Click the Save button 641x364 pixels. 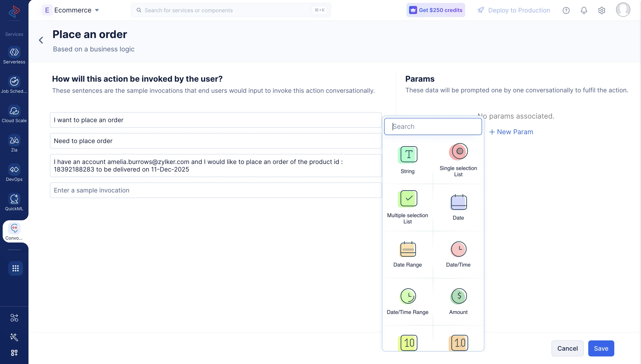(x=601, y=348)
